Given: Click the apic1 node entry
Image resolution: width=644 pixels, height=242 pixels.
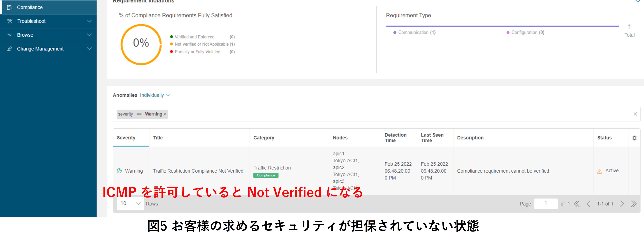Looking at the screenshot, I should tap(339, 154).
